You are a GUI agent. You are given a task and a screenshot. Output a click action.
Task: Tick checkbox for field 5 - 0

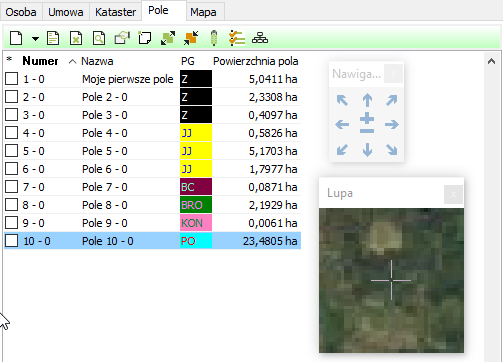[x=12, y=151]
